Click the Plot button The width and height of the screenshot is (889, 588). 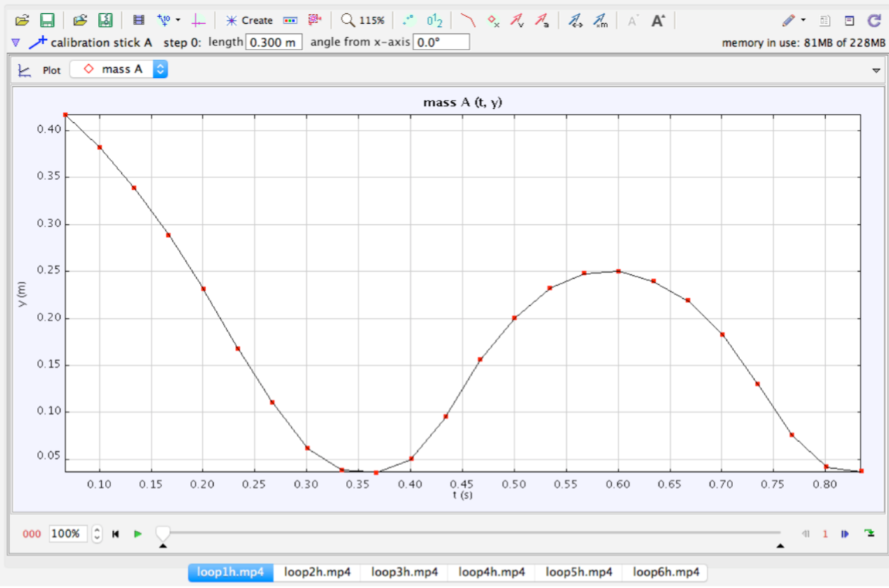point(52,71)
